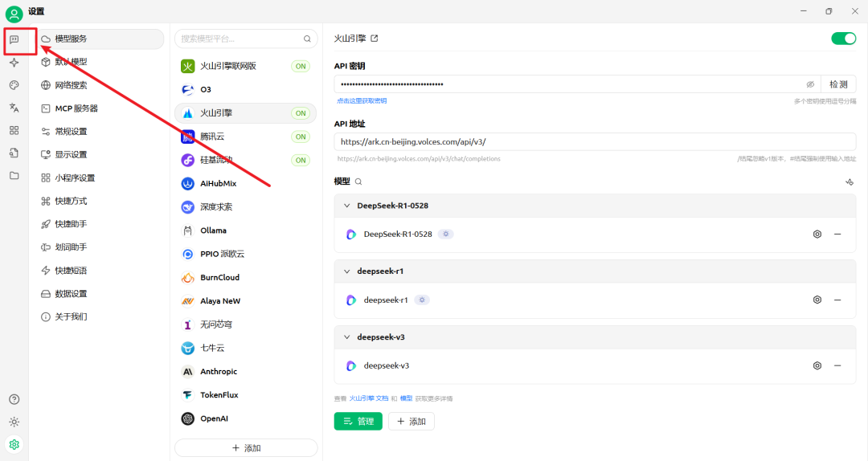Viewport: 868px width, 461px height.
Task: Select OpenAI provider in list
Action: [246, 418]
